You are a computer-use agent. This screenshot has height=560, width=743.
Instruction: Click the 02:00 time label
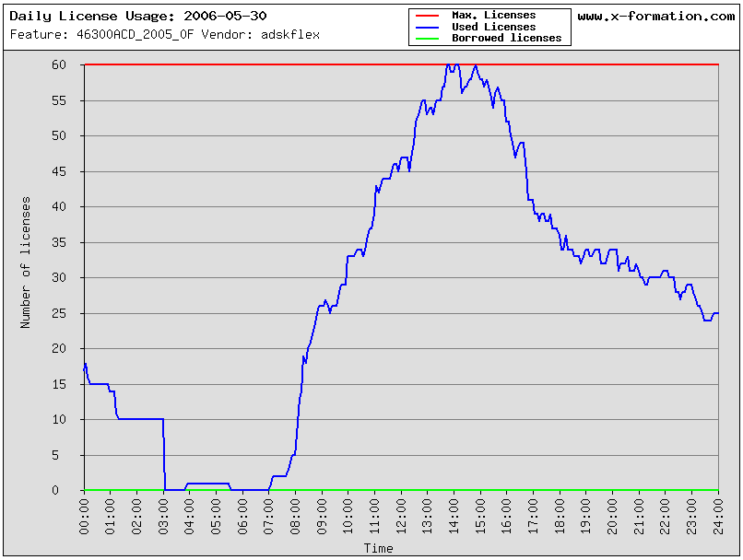137,517
